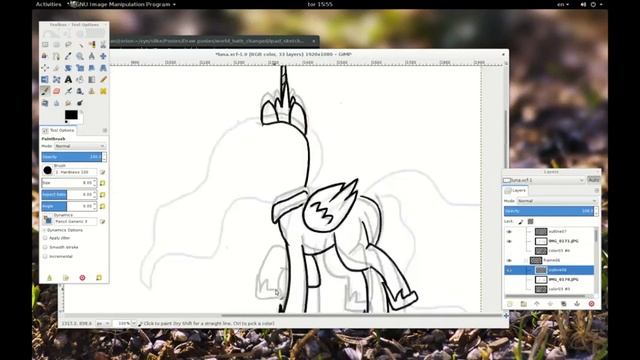Open layer Mode dropdown in Layers panel
This screenshot has width=640, height=360.
[557, 201]
